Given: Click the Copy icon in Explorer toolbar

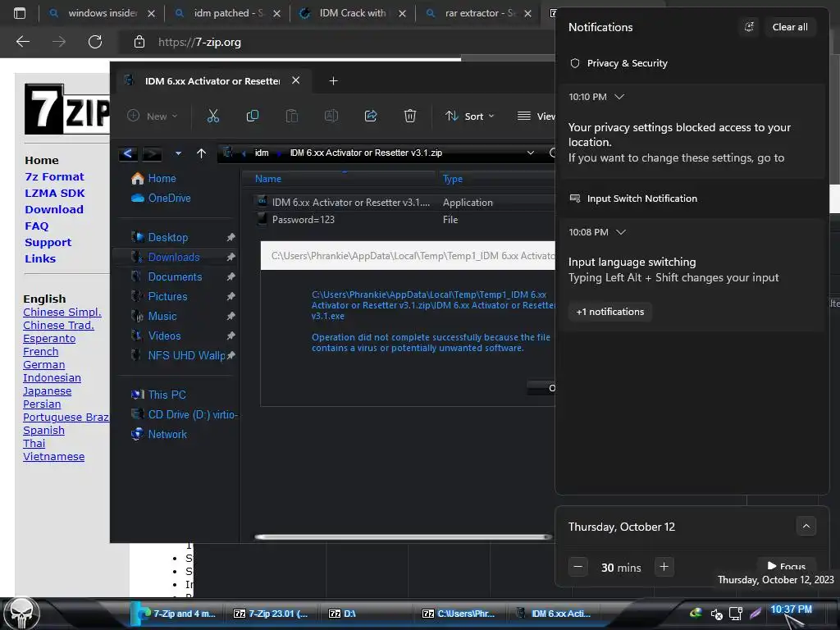Looking at the screenshot, I should [253, 116].
